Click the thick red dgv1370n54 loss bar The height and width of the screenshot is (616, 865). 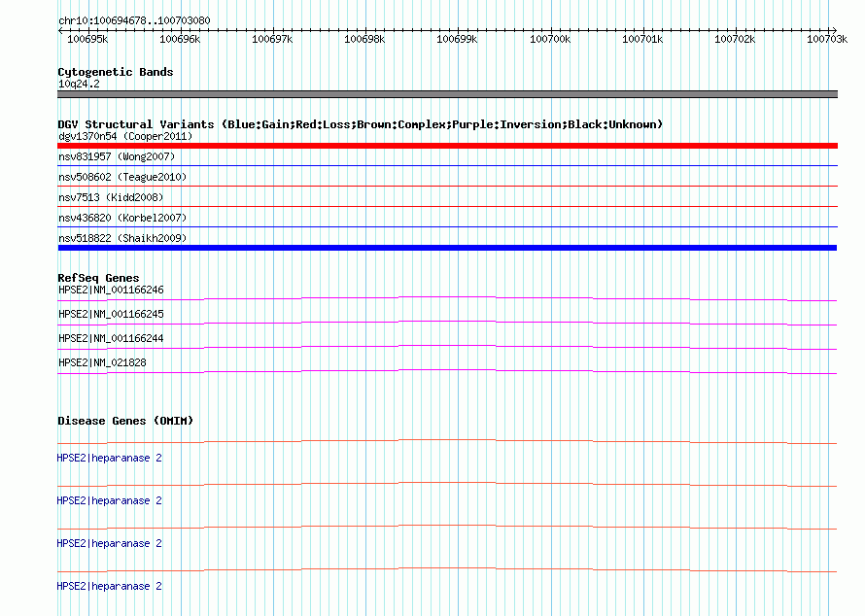point(447,146)
